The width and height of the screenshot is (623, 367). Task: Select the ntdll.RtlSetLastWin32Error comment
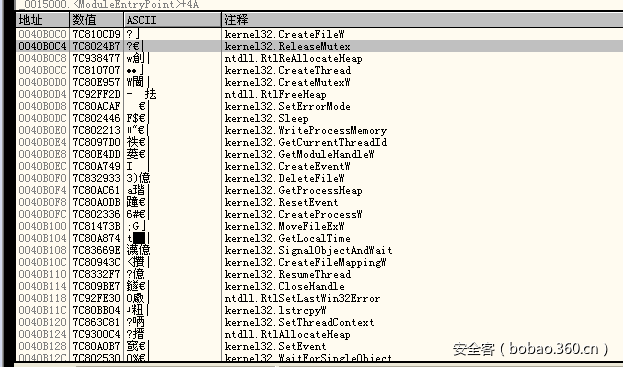302,298
